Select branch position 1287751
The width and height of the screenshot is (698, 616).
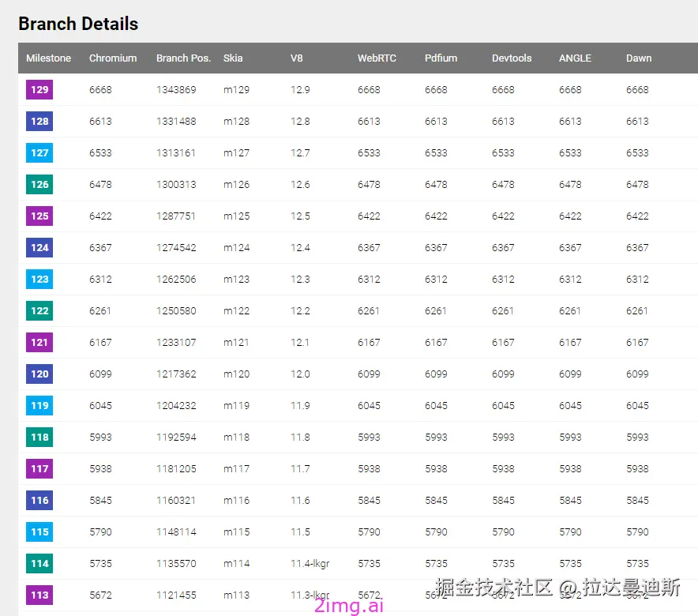(176, 216)
